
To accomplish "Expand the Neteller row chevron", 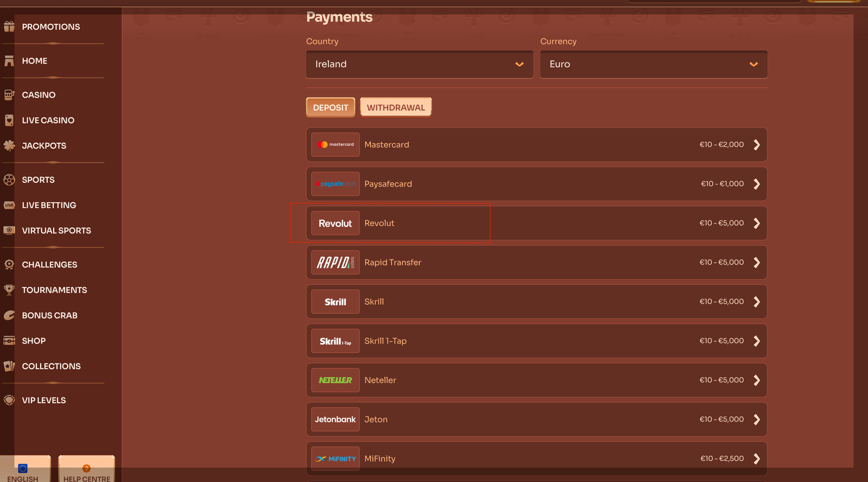I will click(x=757, y=380).
